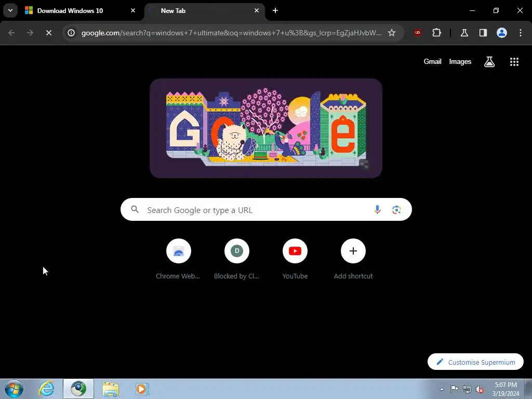The width and height of the screenshot is (532, 399).
Task: Open the uBlock Origin extension
Action: pyautogui.click(x=418, y=33)
